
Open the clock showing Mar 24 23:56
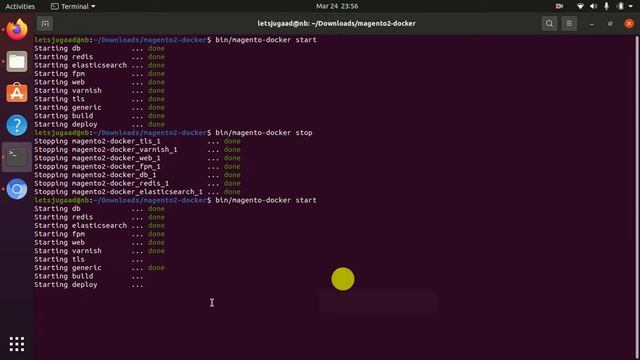click(337, 6)
